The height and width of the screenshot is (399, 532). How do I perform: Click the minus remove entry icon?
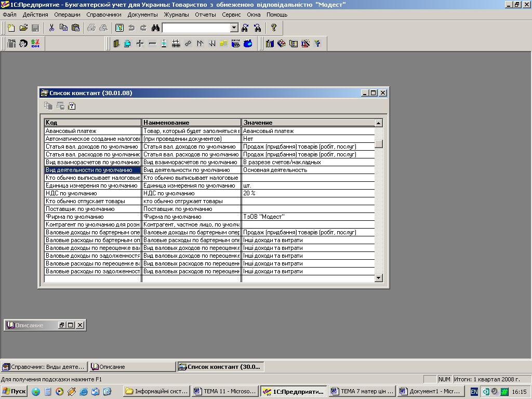[x=152, y=44]
